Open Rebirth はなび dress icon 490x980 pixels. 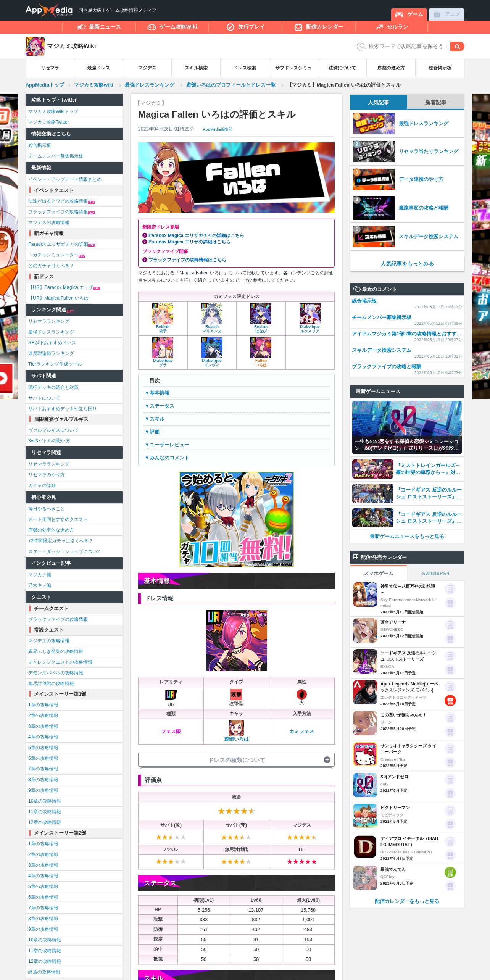[261, 314]
